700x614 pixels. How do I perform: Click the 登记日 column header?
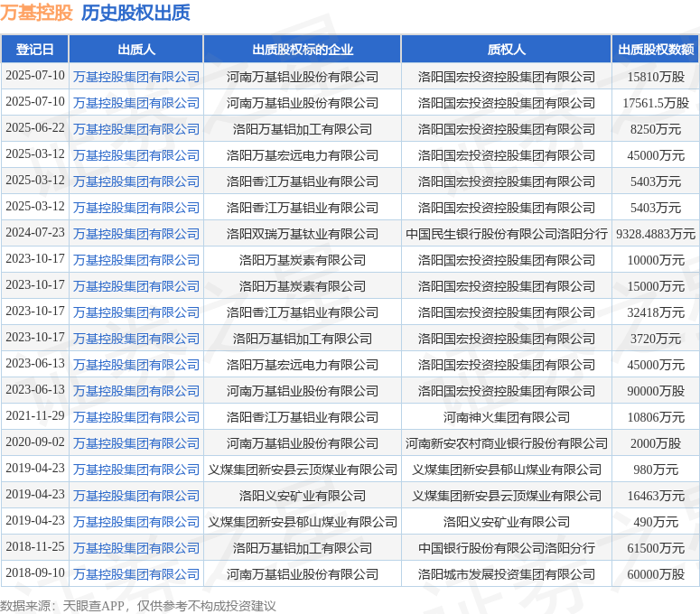point(34,50)
